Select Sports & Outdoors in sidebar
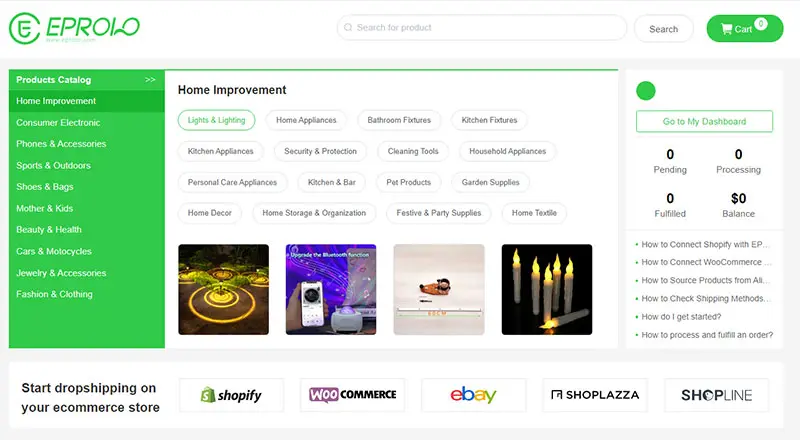The image size is (800, 440). 53,165
